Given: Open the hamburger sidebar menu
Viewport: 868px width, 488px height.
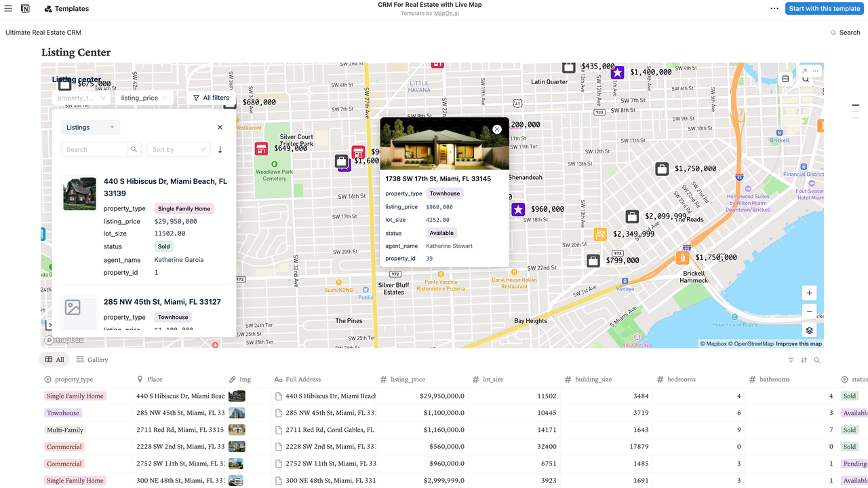Looking at the screenshot, I should [8, 9].
